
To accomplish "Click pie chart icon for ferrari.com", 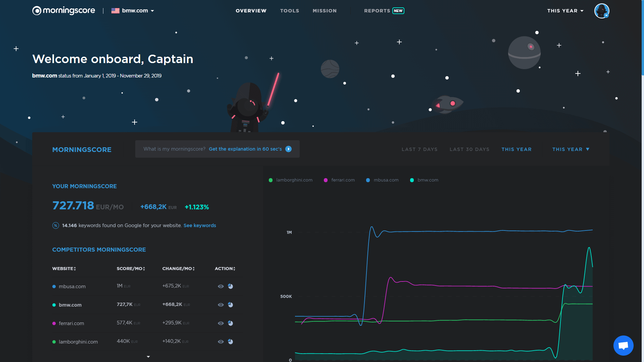I will [x=231, y=323].
